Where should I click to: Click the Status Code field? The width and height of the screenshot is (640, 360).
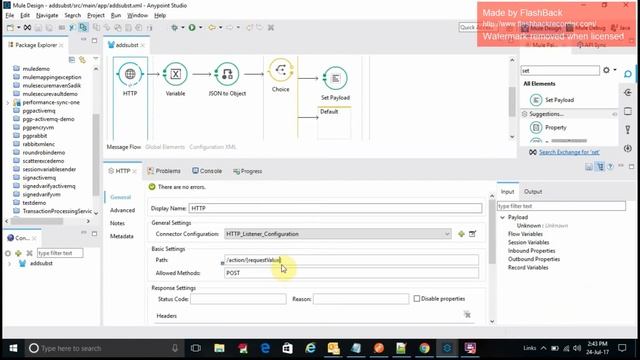(238, 299)
